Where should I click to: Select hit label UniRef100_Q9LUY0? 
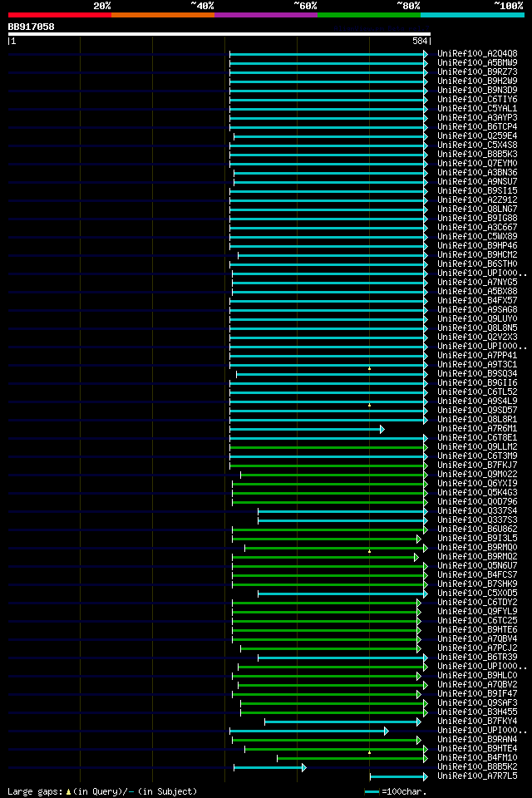[477, 319]
